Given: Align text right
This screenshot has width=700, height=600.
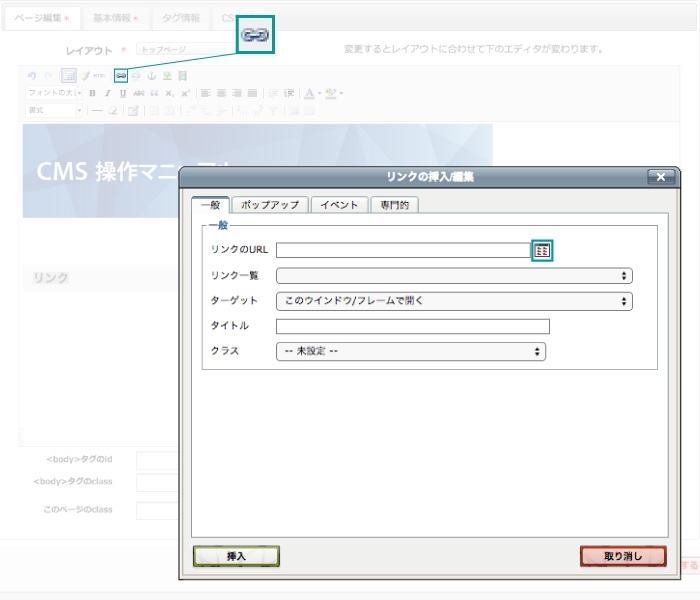Looking at the screenshot, I should coord(237,93).
